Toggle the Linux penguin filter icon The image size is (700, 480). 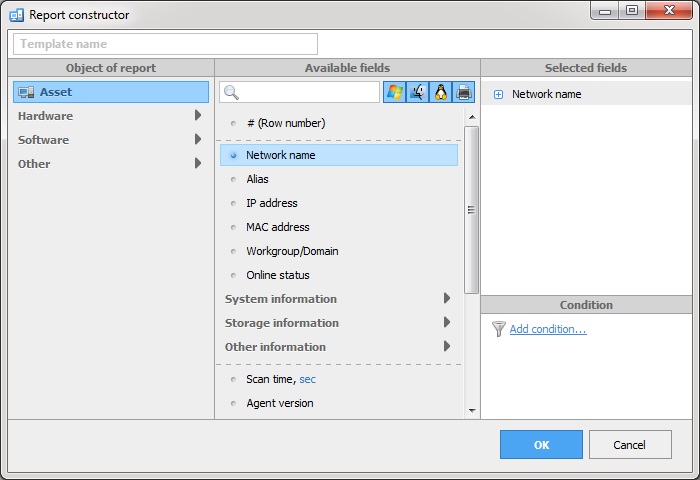(441, 92)
